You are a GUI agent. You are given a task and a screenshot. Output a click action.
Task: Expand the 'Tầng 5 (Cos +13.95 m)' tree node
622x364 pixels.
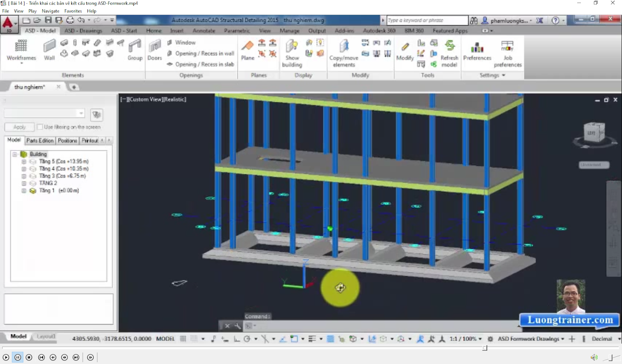23,161
